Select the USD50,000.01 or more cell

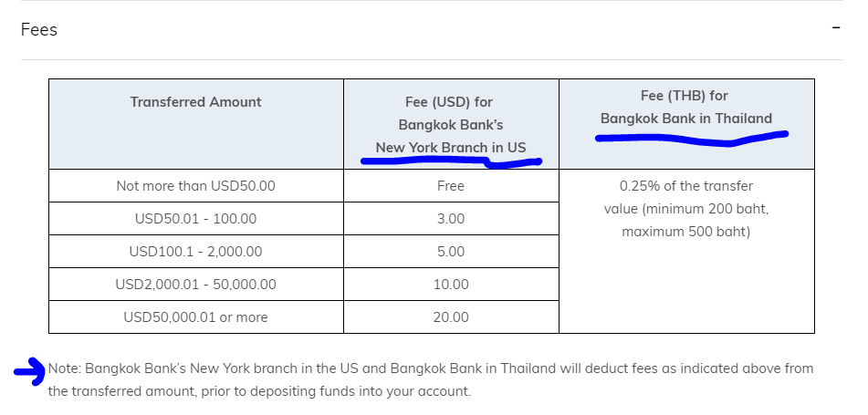(196, 317)
